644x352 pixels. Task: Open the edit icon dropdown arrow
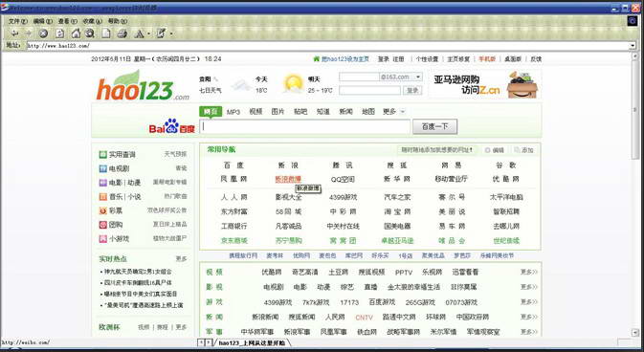click(171, 34)
